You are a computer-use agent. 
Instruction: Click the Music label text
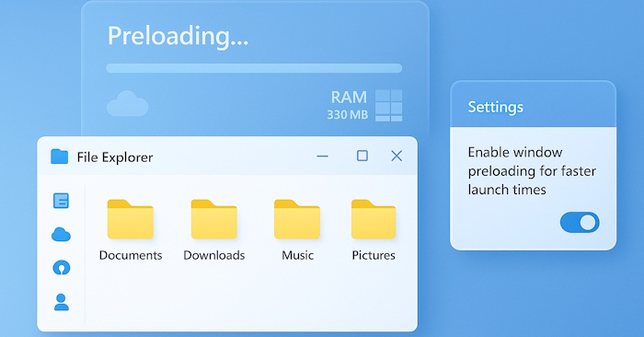(x=298, y=255)
